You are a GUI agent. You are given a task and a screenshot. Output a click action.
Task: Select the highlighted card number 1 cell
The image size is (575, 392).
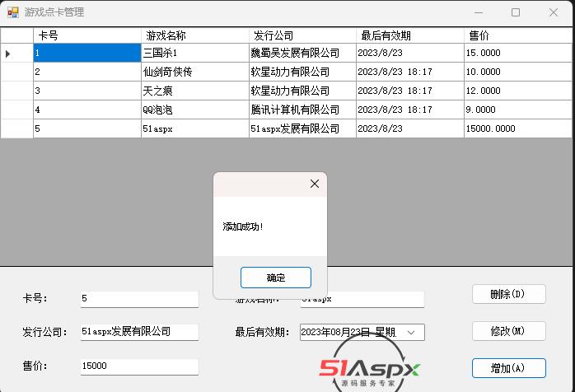click(x=87, y=54)
